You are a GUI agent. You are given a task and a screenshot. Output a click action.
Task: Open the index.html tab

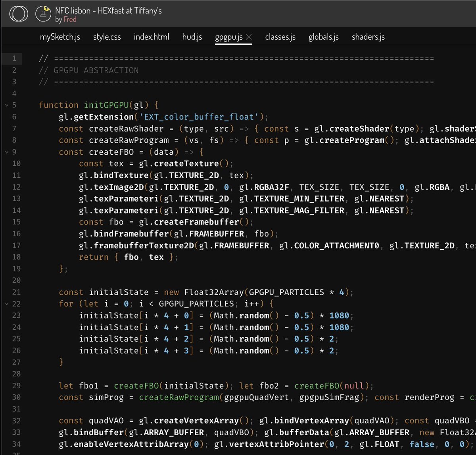point(152,37)
